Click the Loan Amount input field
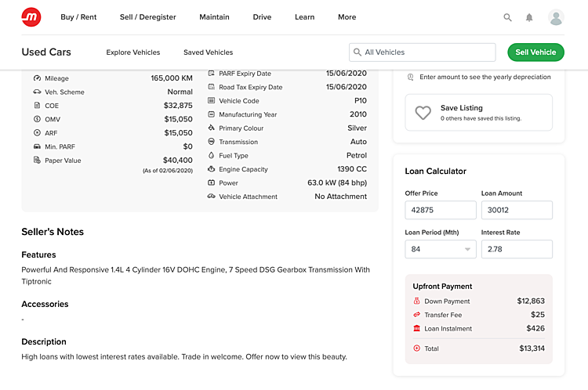 click(x=517, y=210)
